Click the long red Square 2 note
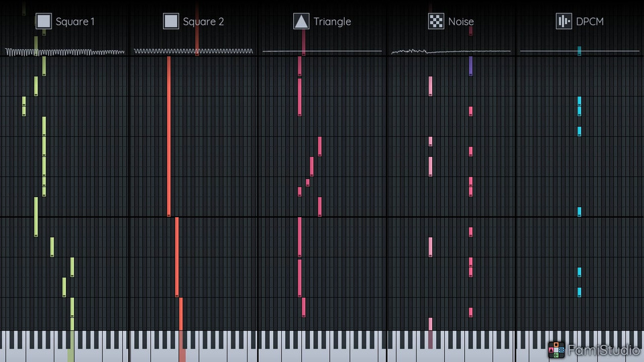 [x=169, y=136]
